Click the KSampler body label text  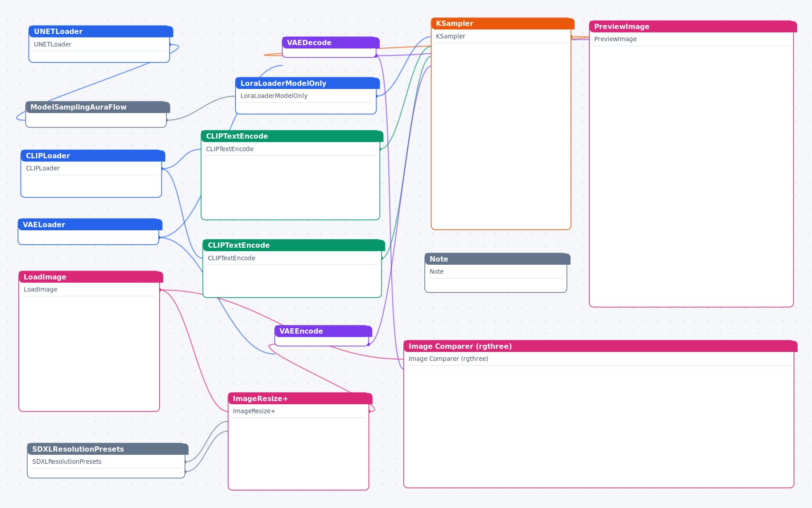pos(450,36)
